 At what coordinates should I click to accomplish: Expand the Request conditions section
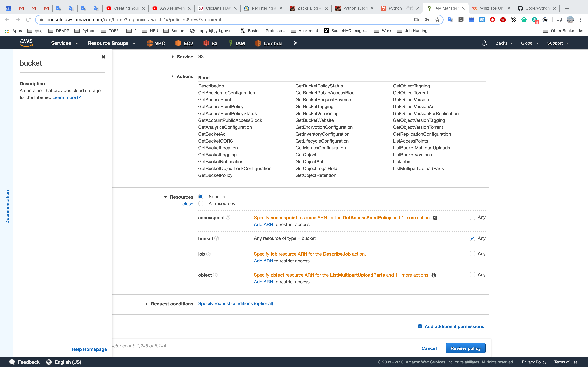(x=147, y=304)
